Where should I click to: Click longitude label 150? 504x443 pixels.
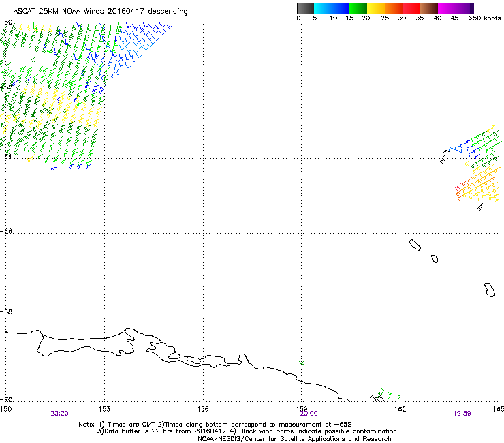5,409
